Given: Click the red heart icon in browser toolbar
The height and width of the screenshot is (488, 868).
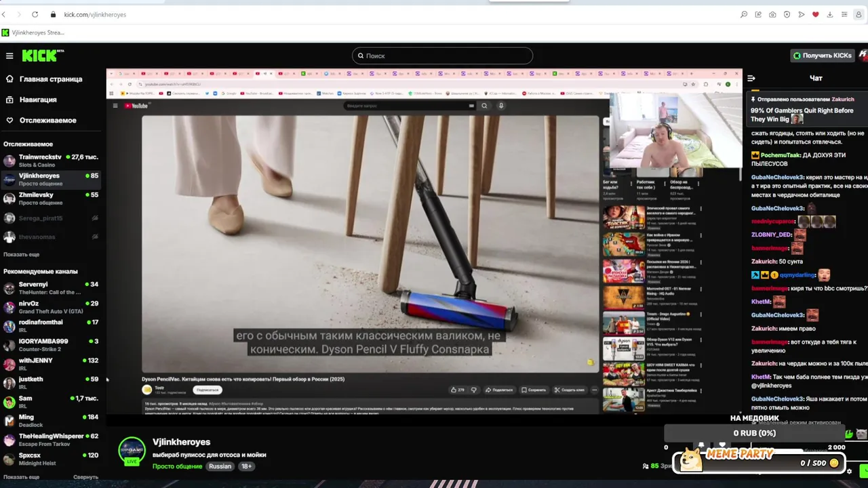Looking at the screenshot, I should click(x=815, y=14).
